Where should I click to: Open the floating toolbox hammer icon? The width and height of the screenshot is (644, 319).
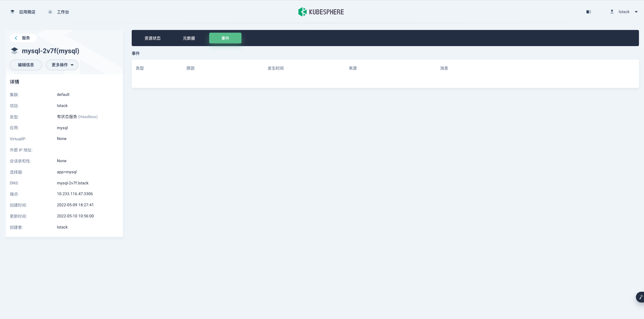(x=640, y=297)
